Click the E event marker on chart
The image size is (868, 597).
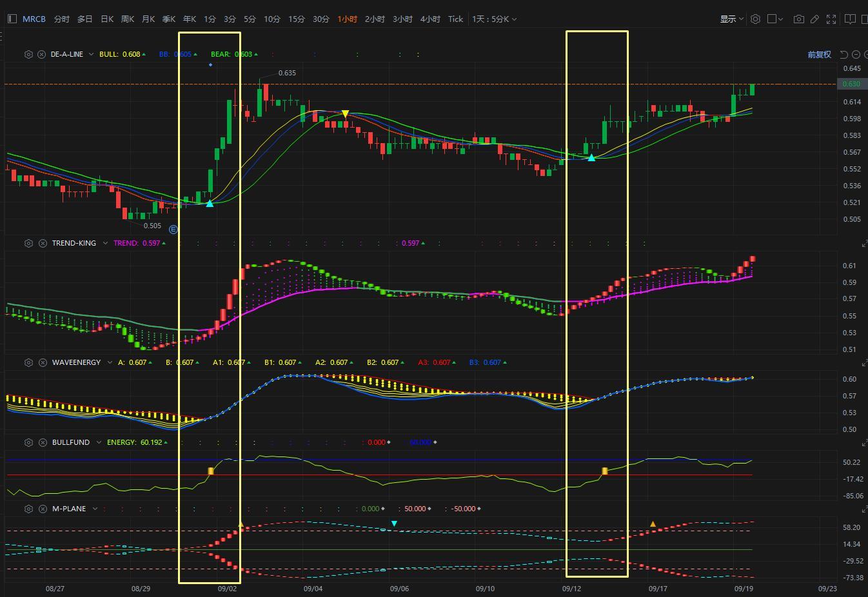coord(173,230)
